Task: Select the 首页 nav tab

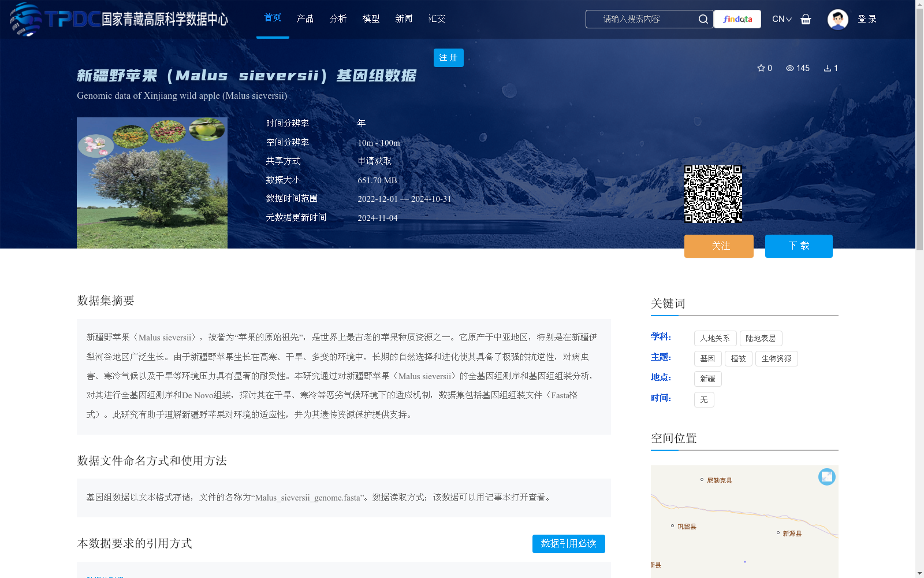Action: click(273, 18)
